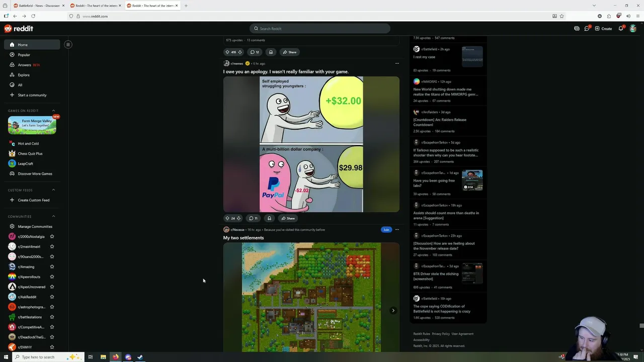Screen dimensions: 644x362
Task: Open the notifications bell
Action: 621,29
